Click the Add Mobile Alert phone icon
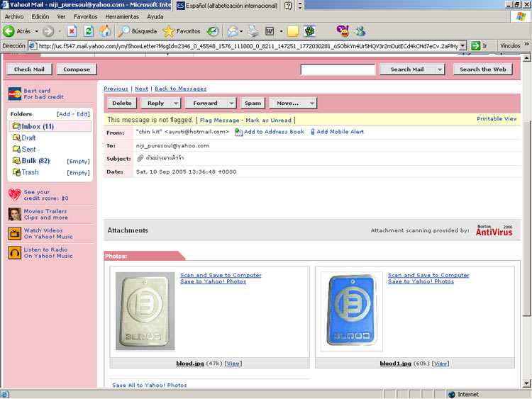This screenshot has height=399, width=532. (x=313, y=132)
